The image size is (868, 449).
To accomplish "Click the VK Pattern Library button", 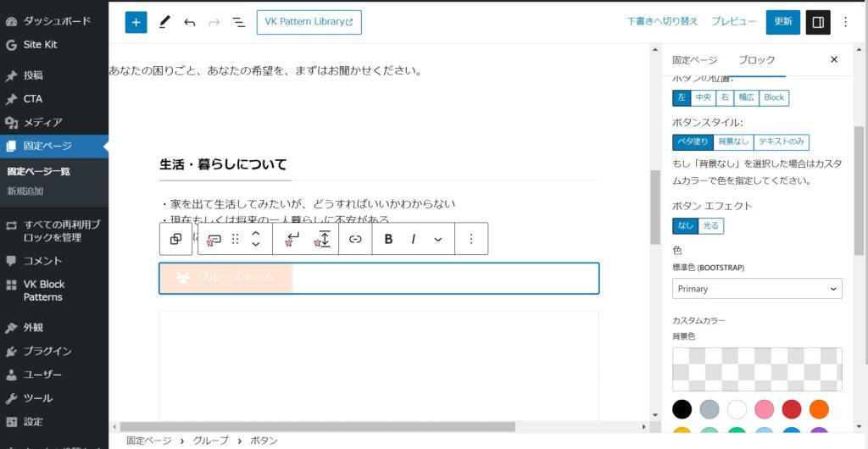I will [x=309, y=22].
